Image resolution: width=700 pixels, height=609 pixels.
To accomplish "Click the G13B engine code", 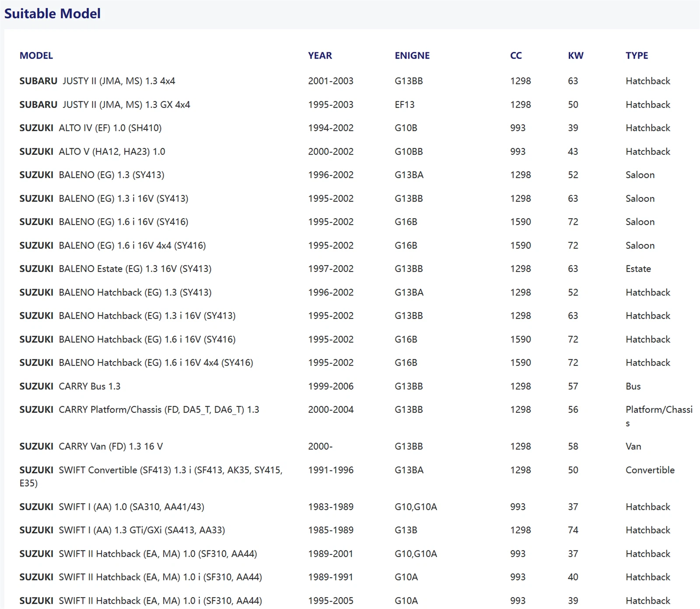I will tap(406, 530).
